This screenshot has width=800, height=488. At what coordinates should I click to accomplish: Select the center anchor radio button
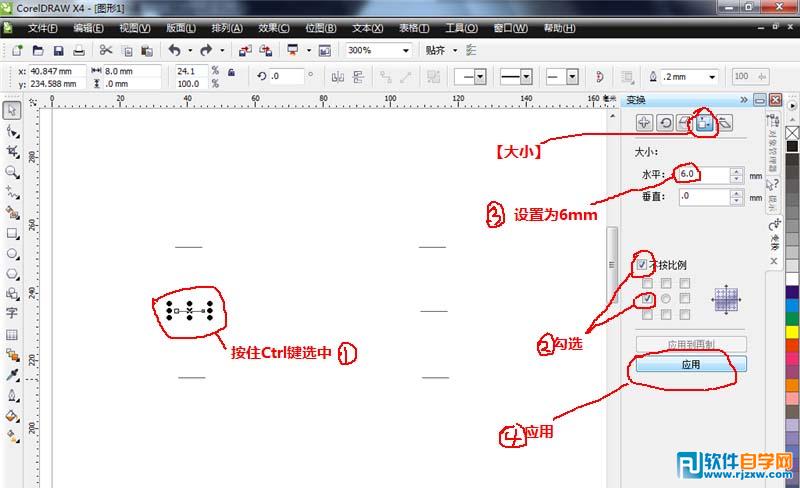coord(665,298)
